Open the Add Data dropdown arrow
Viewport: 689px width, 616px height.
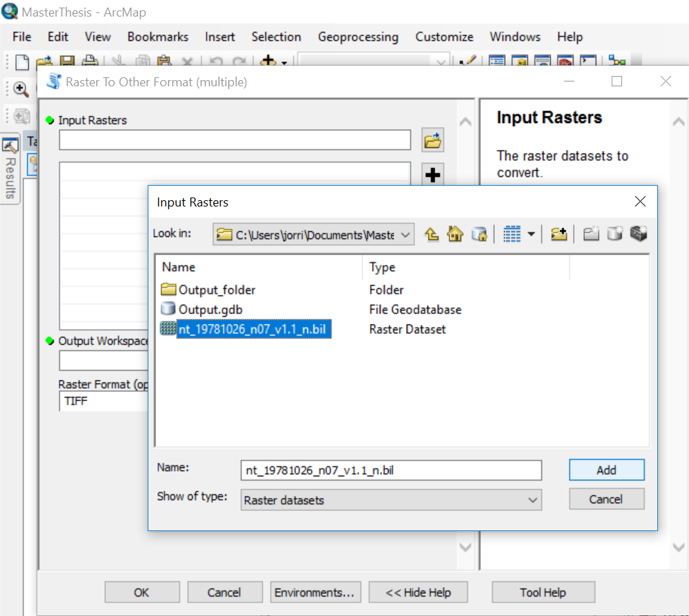pos(284,62)
